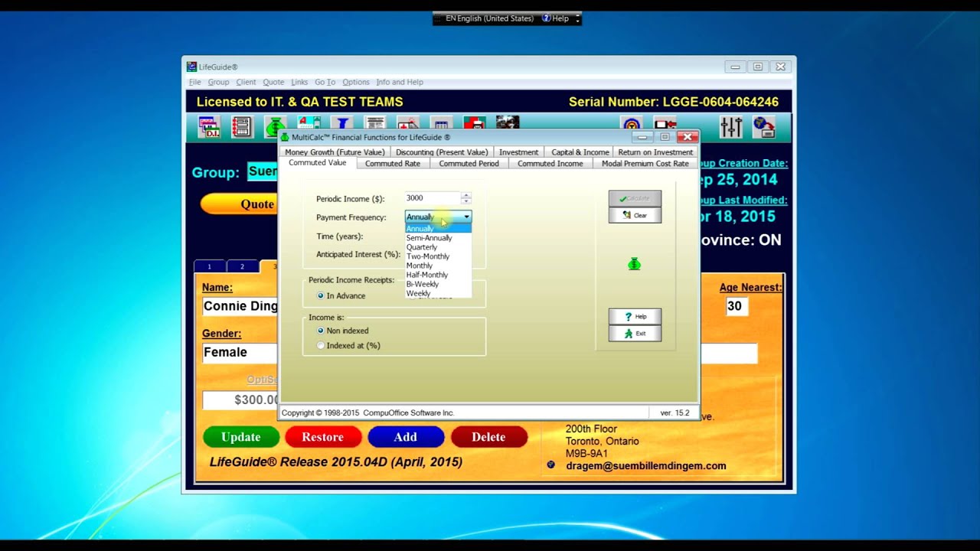Open the Group menu

point(218,82)
